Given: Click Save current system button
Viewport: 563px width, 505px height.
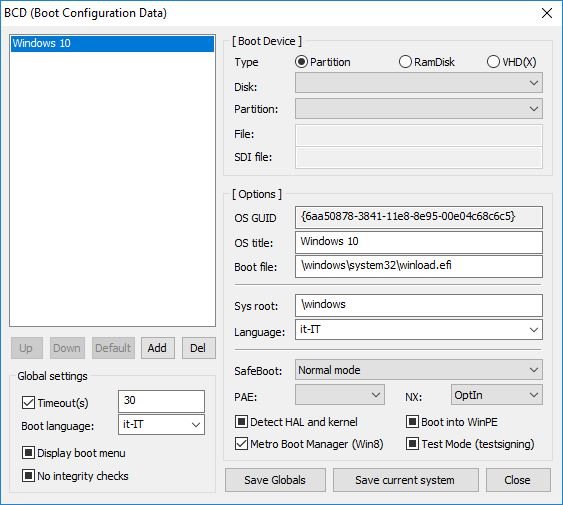Looking at the screenshot, I should (x=405, y=480).
